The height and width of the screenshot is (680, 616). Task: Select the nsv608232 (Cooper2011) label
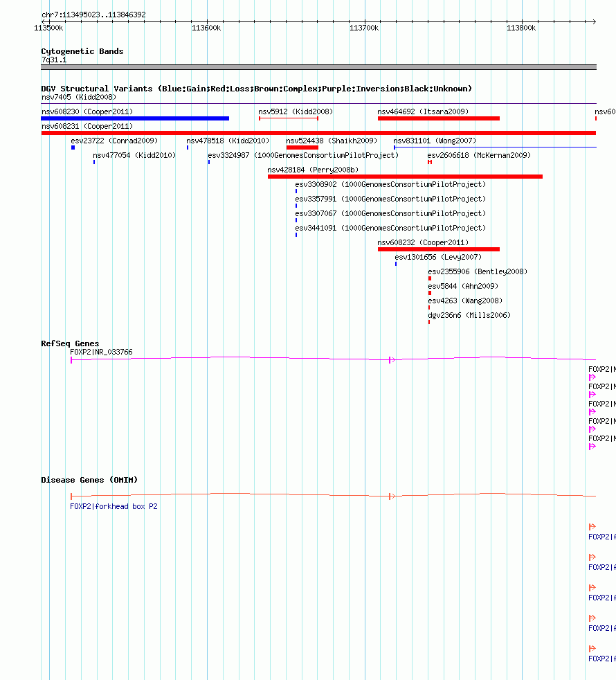[x=423, y=242]
